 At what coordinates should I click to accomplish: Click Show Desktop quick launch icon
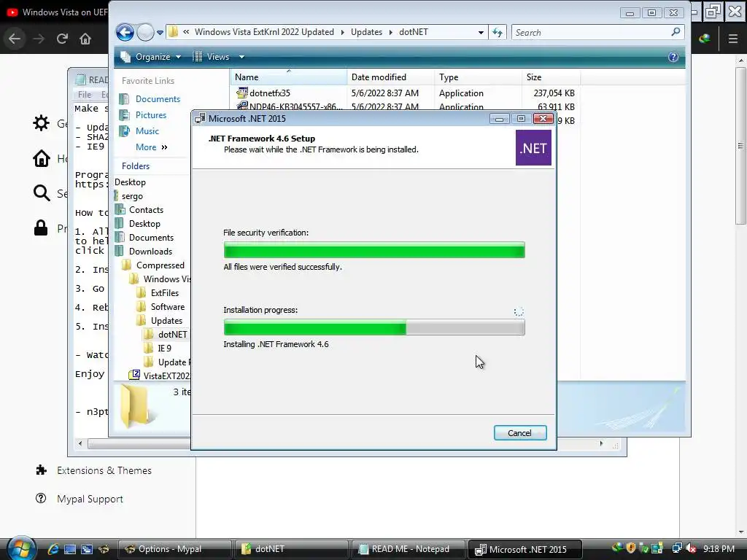(x=70, y=549)
